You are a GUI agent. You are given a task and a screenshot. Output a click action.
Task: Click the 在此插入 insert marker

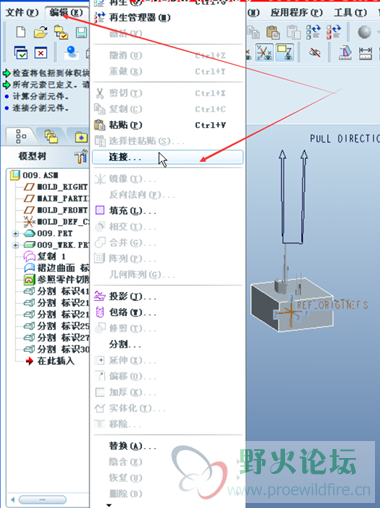click(x=50, y=361)
